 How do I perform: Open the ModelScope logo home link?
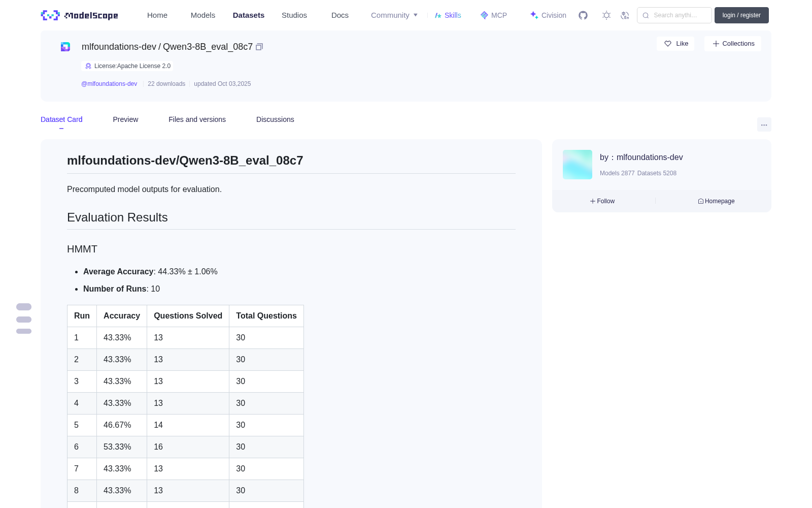pyautogui.click(x=80, y=15)
